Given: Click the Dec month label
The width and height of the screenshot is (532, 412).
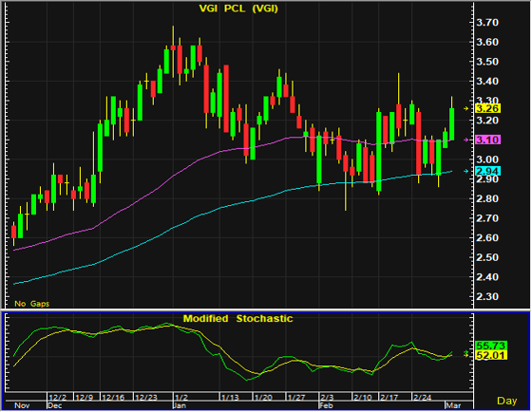Looking at the screenshot, I should (x=55, y=405).
